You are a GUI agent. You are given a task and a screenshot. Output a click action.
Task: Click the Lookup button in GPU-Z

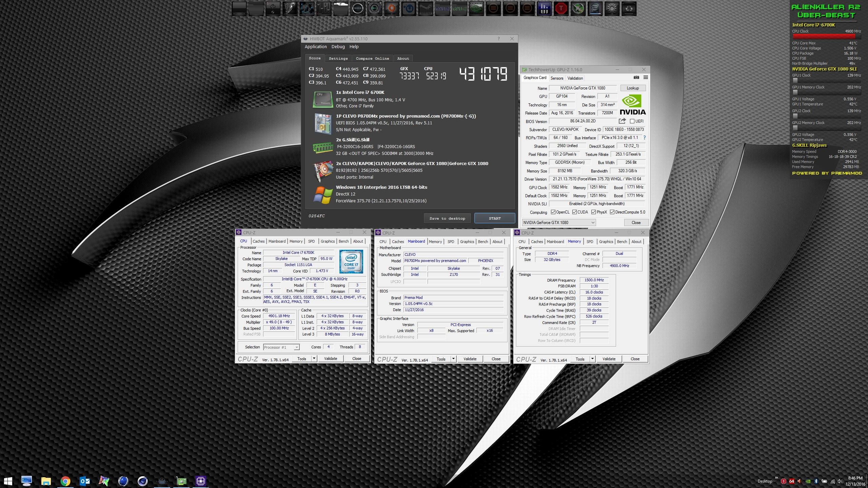(x=633, y=88)
